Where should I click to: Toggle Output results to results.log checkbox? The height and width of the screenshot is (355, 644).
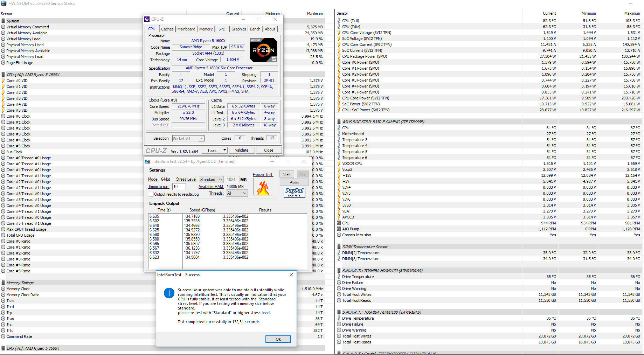[x=151, y=194]
